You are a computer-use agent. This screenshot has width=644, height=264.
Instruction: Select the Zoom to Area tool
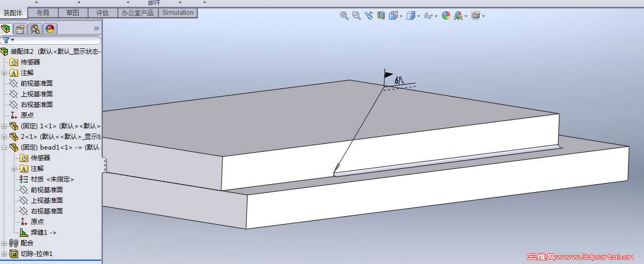[356, 16]
